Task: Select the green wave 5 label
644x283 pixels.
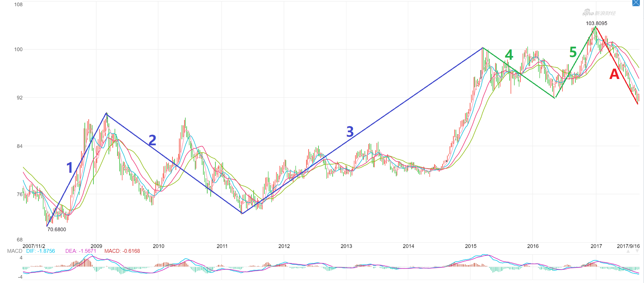Action: click(x=573, y=52)
